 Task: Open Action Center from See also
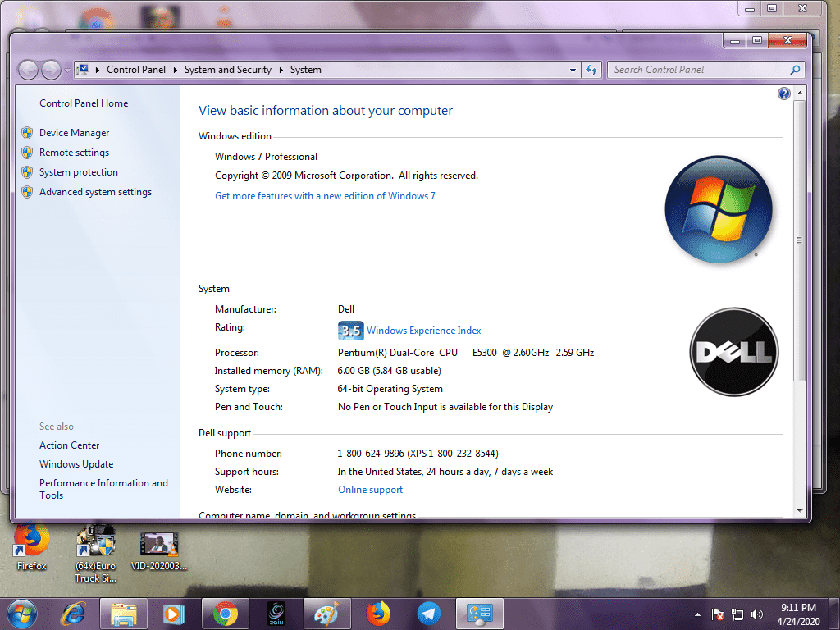click(69, 445)
